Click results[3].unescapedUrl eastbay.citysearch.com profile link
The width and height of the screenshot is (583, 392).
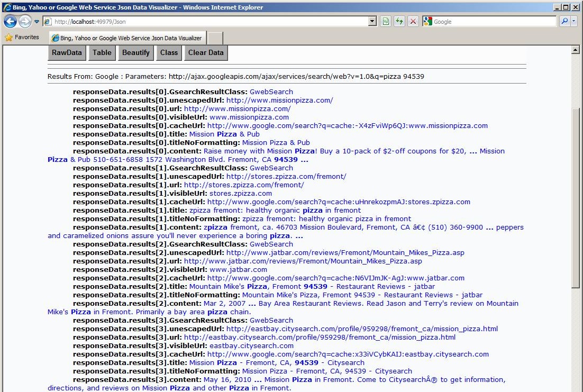(x=362, y=329)
